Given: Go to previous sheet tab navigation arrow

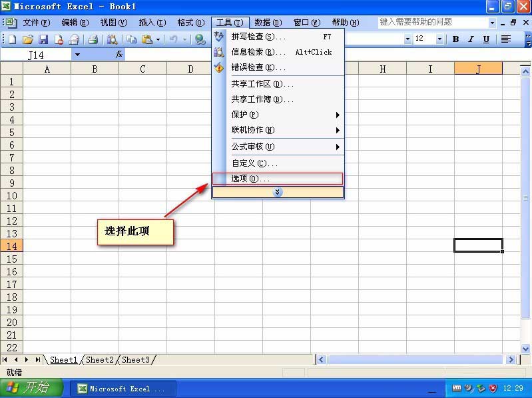Looking at the screenshot, I should [x=16, y=359].
